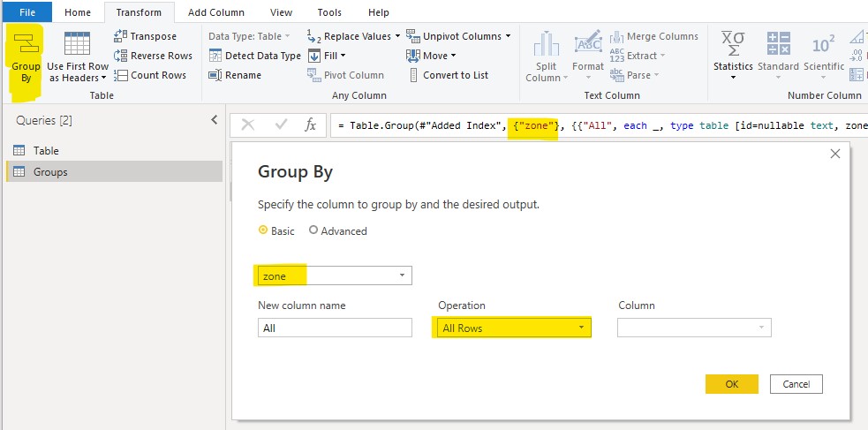Click the Scientific 10² icon
This screenshot has width=868, height=430.
tap(823, 44)
